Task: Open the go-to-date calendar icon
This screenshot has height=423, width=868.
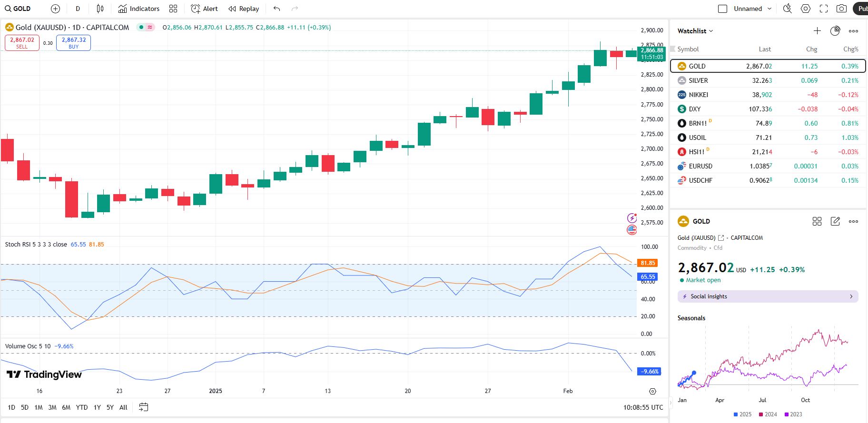Action: (x=143, y=407)
